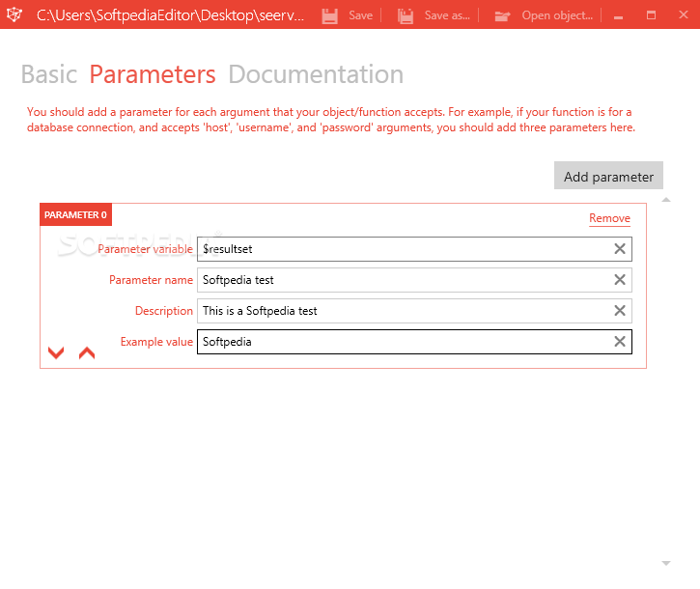Move Parameter 0 down with arrow
This screenshot has width=700, height=589.
click(x=56, y=352)
